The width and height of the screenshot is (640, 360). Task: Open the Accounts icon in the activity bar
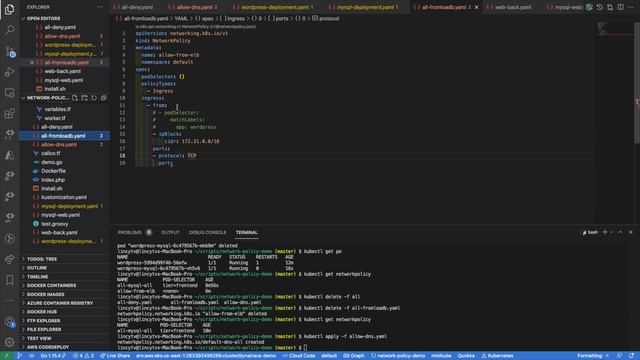pyautogui.click(x=9, y=322)
